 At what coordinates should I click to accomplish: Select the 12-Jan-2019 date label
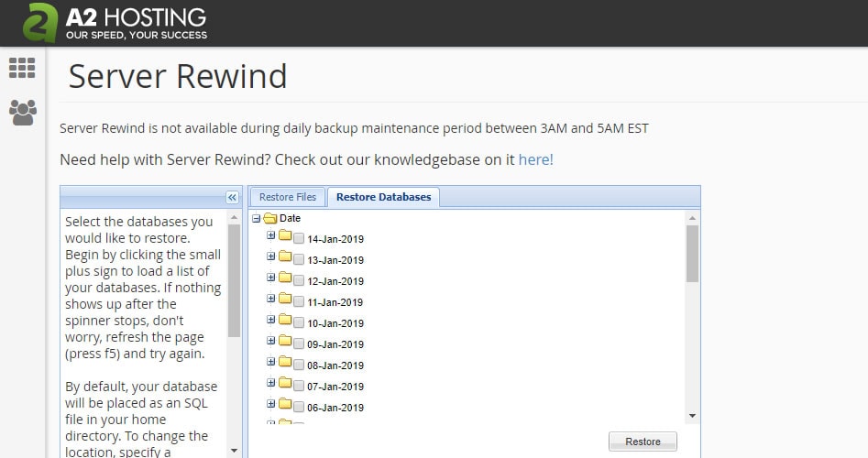coord(335,281)
